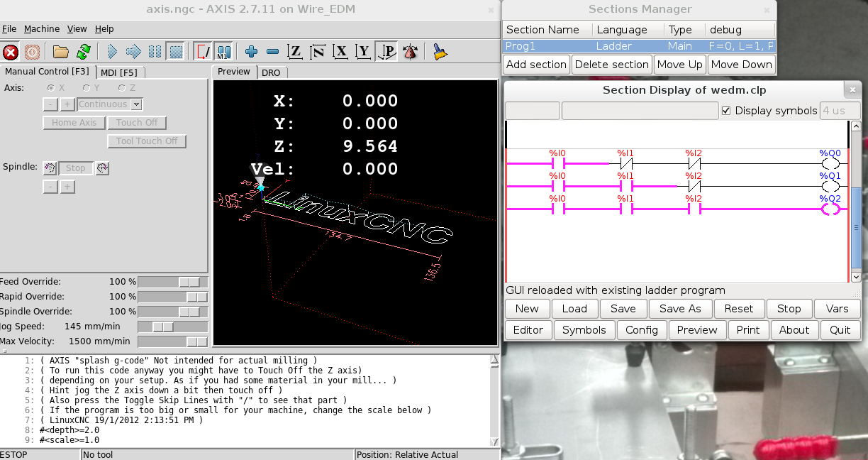The image size is (868, 460).
Task: Toggle the Emergency Stop button
Action: click(11, 52)
